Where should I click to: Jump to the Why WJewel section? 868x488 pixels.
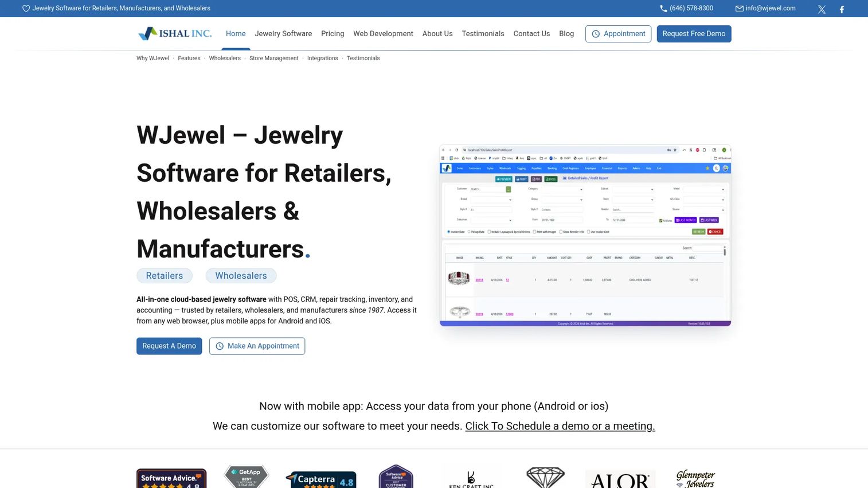(153, 58)
